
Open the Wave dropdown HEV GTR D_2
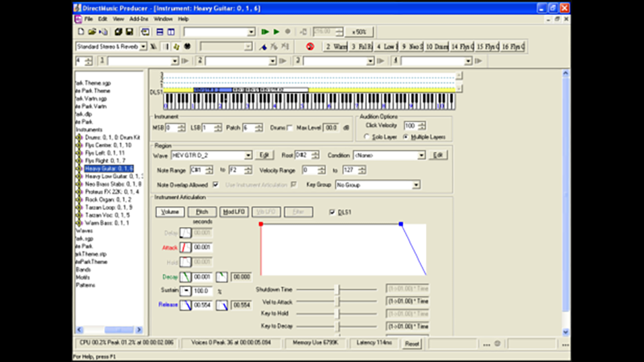point(248,156)
